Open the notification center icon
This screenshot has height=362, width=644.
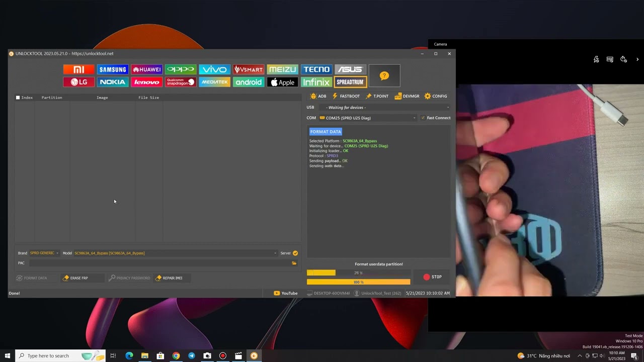pyautogui.click(x=634, y=355)
